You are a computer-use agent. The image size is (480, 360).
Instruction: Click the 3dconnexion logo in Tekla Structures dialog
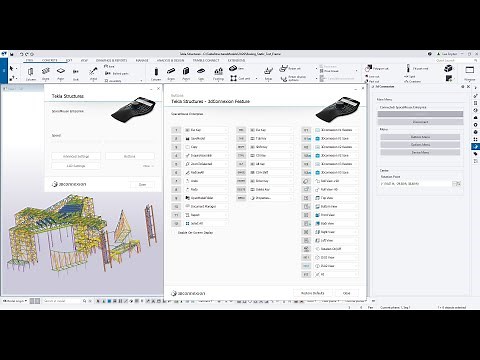(x=69, y=184)
